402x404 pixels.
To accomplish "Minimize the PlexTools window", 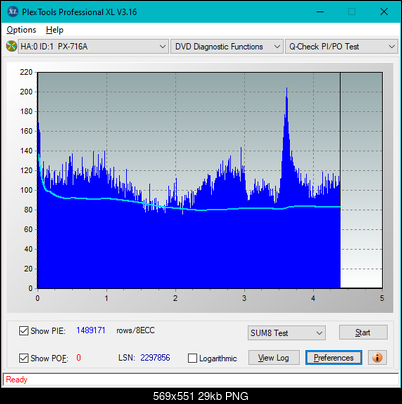I will pos(320,12).
